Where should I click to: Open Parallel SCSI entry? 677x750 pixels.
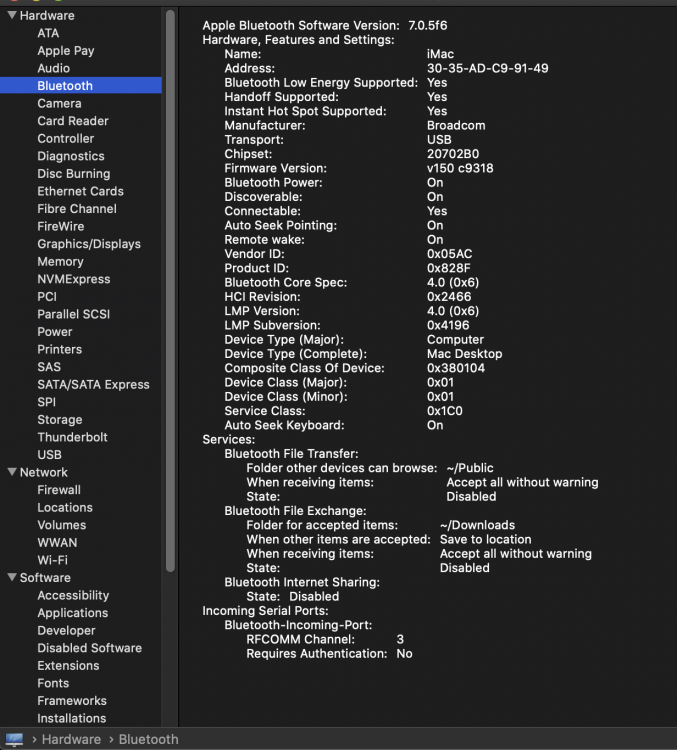tap(74, 314)
